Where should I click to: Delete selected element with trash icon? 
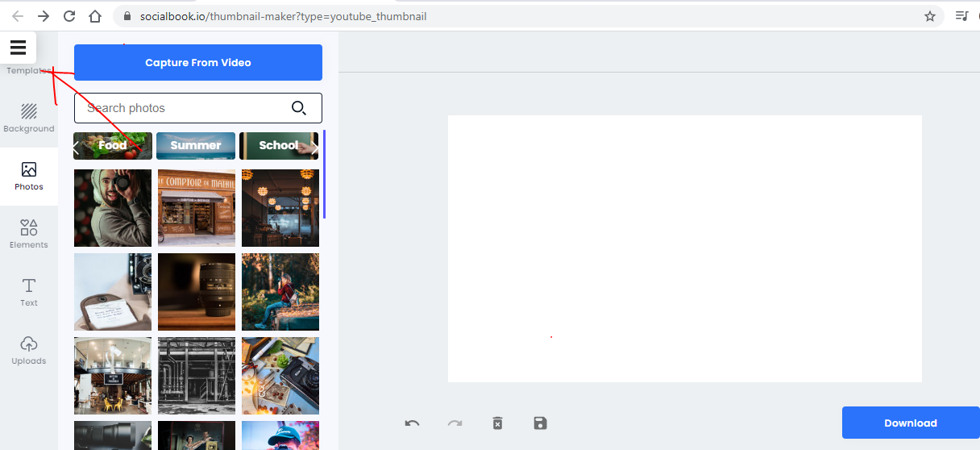pyautogui.click(x=497, y=423)
